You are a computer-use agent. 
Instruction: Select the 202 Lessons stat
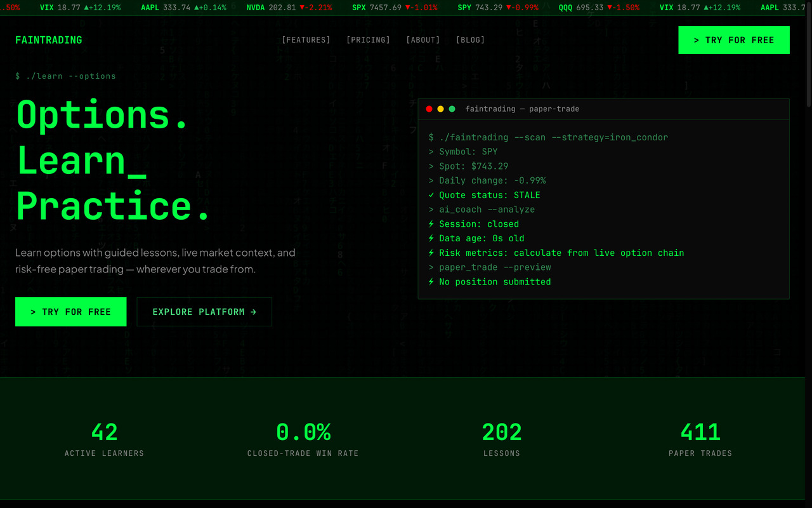click(502, 439)
